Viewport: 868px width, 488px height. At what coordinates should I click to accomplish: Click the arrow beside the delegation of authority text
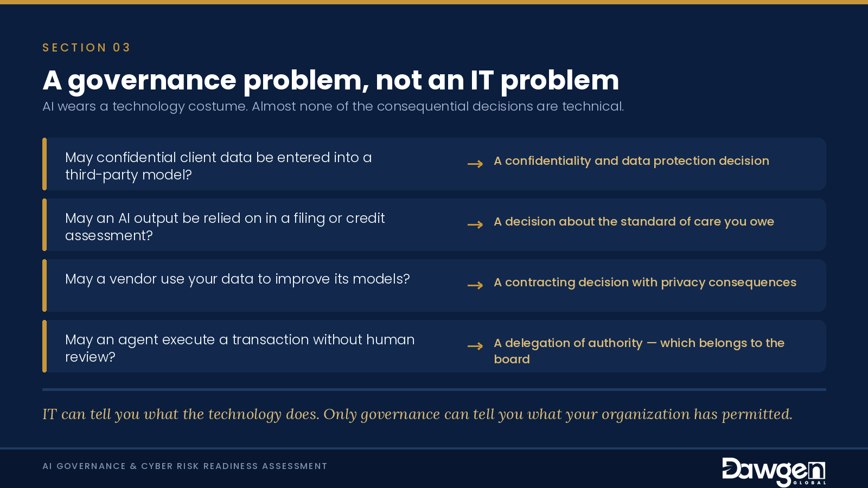click(x=475, y=346)
